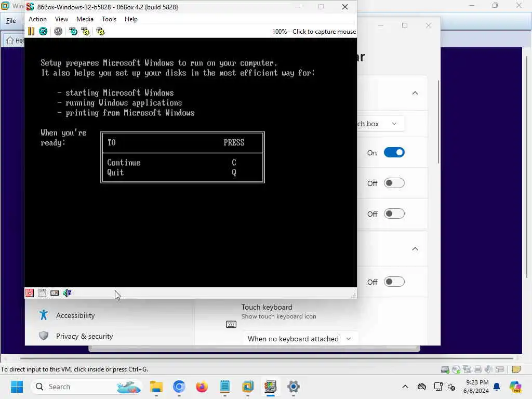Image resolution: width=532 pixels, height=399 pixels.
Task: Click VMware network adapter status icon
Action: pyautogui.click(x=467, y=369)
